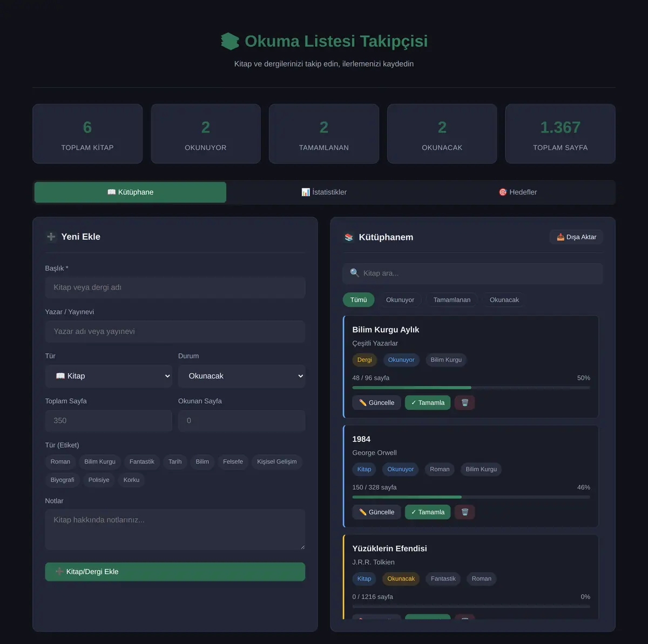Click Güncelle for 1984
Viewport: 648px width, 644px height.
[x=376, y=512]
